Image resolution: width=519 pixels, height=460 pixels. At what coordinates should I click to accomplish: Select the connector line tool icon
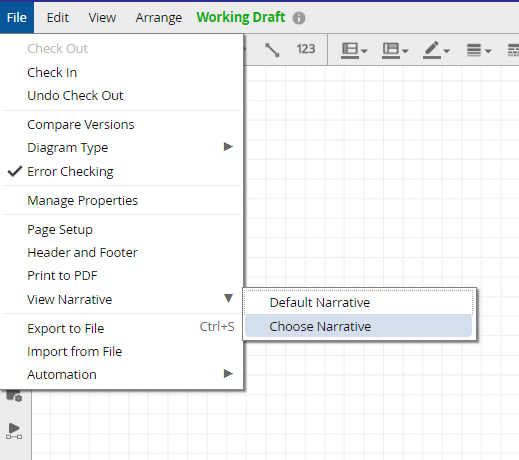(272, 50)
